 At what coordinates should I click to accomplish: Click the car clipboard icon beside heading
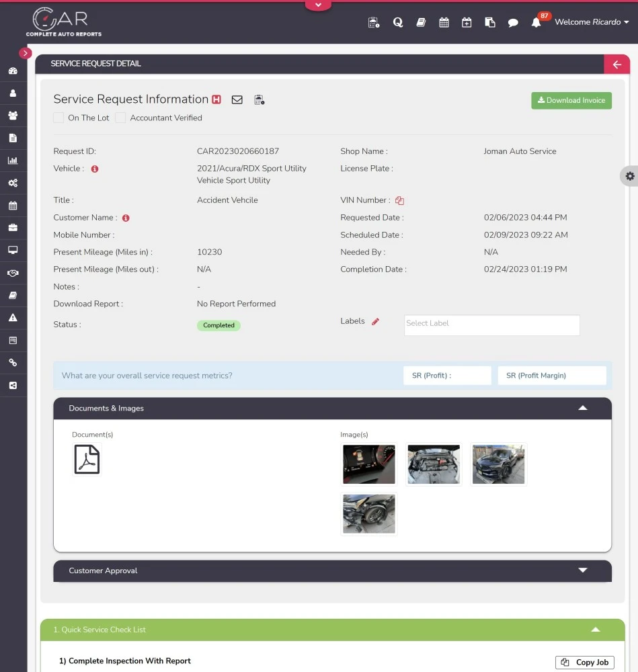tap(259, 100)
